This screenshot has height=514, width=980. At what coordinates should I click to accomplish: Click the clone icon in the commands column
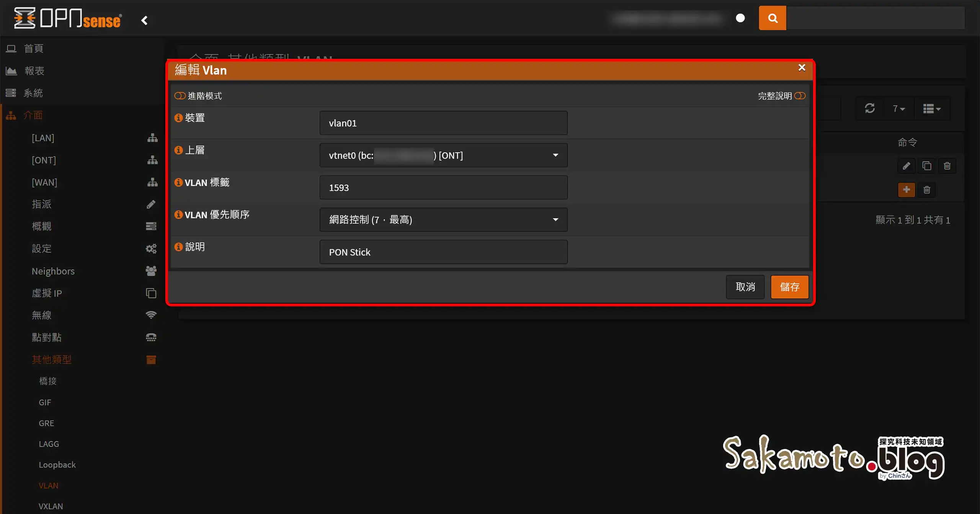click(926, 166)
